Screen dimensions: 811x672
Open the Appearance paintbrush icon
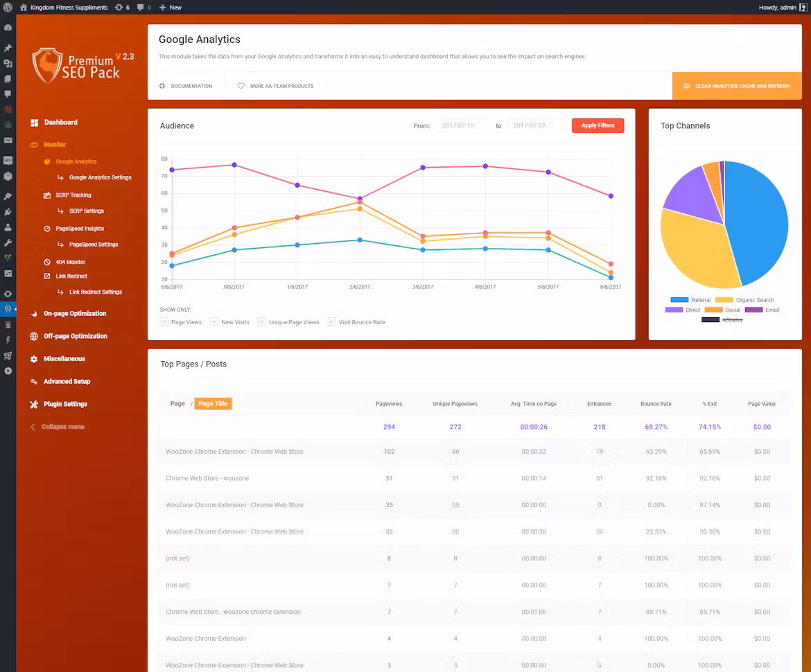(x=8, y=197)
